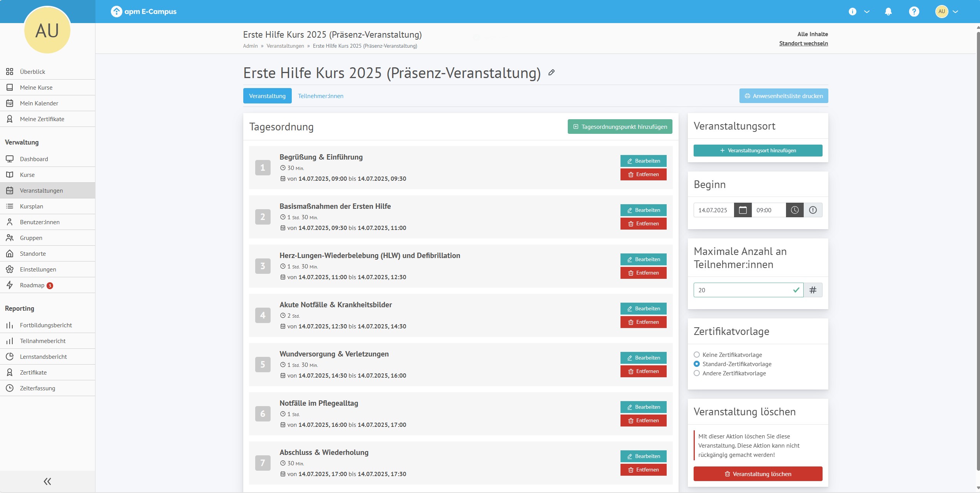Expand the chevron beside the info icon

point(867,11)
